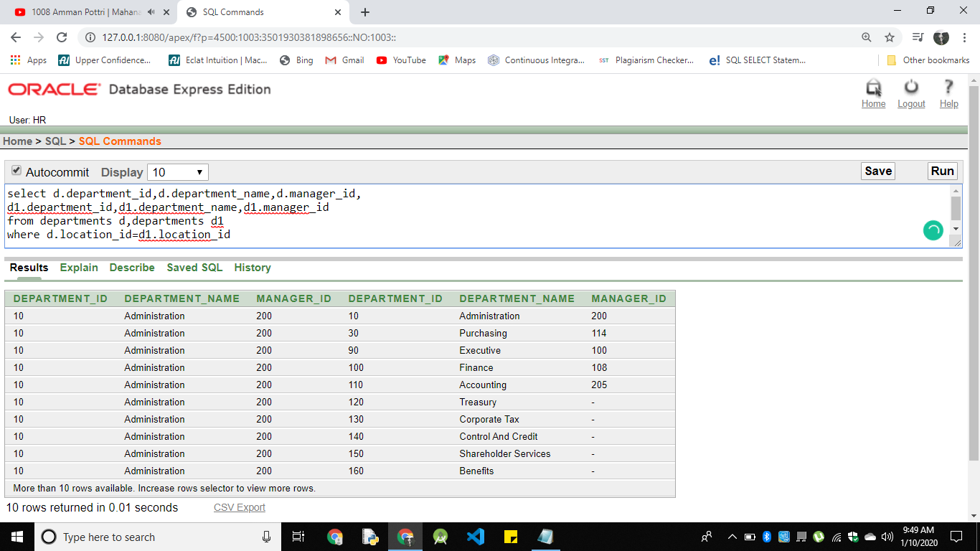
Task: Open the Saved SQL tab
Action: (194, 268)
